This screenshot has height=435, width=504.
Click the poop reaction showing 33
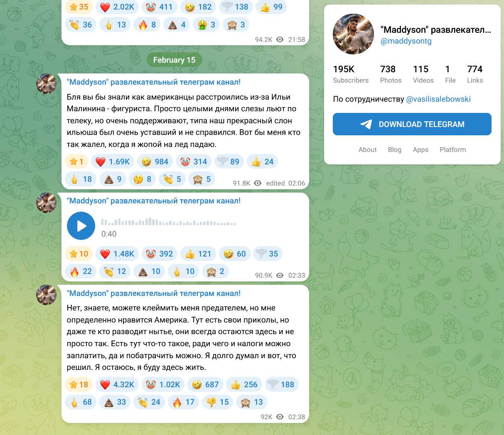115,402
